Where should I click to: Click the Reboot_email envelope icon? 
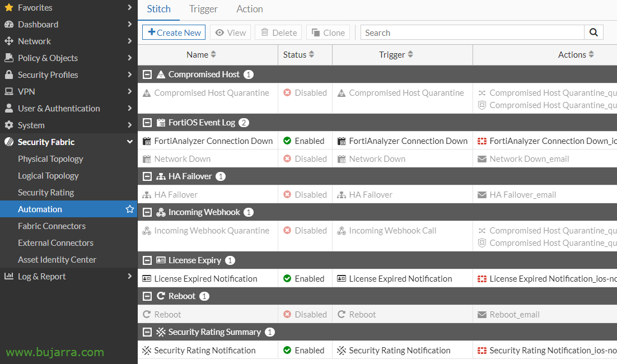coord(482,315)
